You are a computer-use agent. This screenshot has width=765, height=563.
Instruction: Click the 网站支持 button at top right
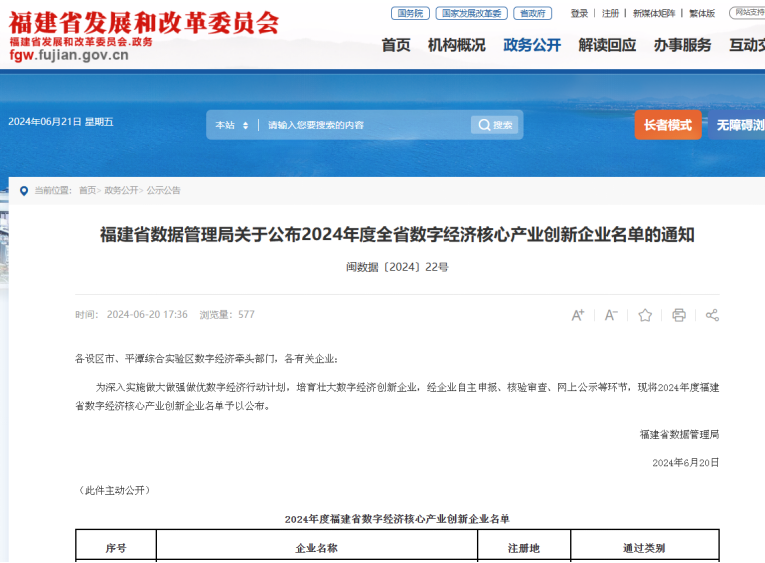point(747,13)
